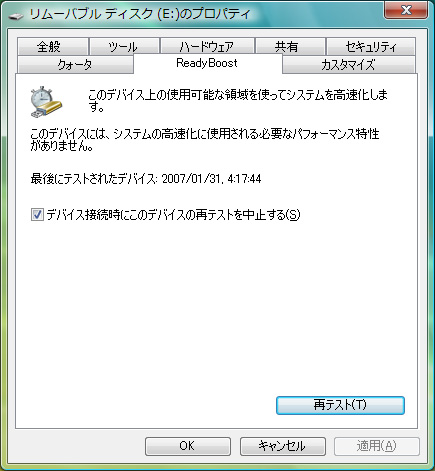Image resolution: width=435 pixels, height=471 pixels.
Task: Select the ReadyBoost tab
Action: click(207, 63)
